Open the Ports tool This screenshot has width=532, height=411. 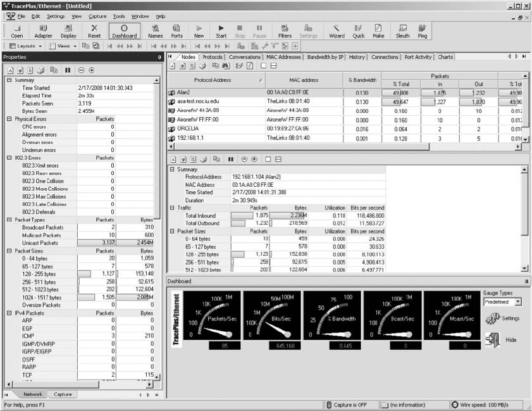pyautogui.click(x=176, y=31)
